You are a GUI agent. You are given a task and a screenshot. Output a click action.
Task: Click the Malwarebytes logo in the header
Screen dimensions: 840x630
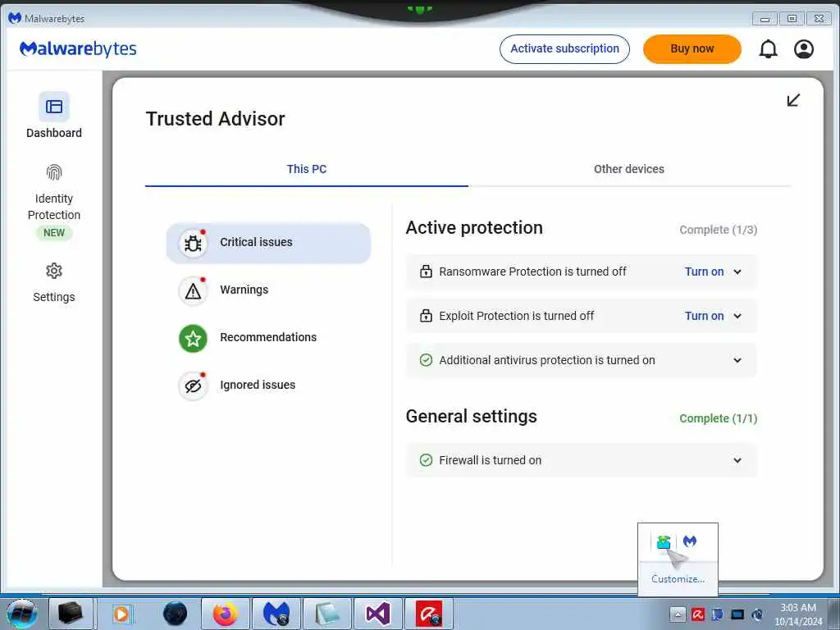(78, 48)
